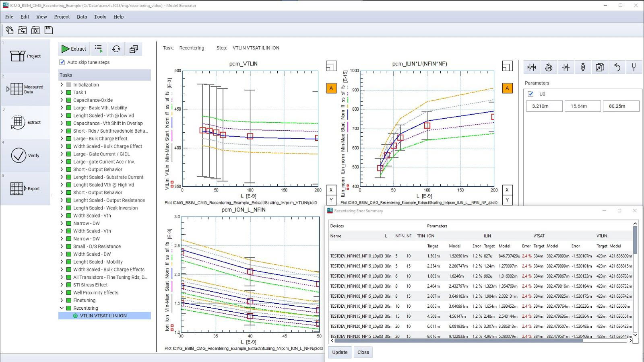Expand the Finetuning task item
644x362 pixels.
(x=62, y=300)
